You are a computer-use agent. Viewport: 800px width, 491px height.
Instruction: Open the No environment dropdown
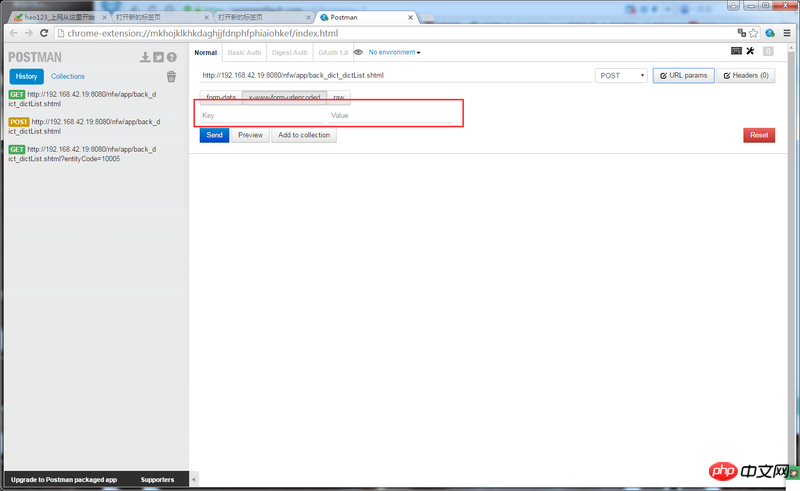pos(394,52)
